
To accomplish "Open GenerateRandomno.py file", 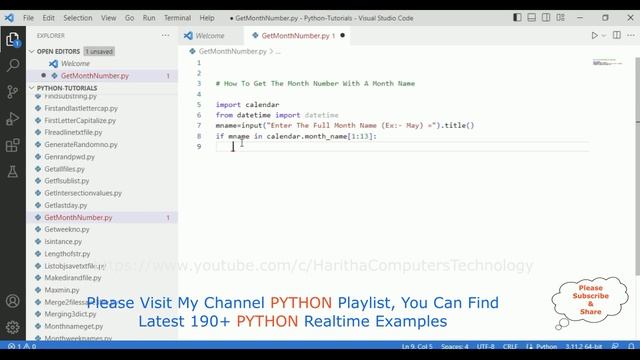I will (81, 144).
